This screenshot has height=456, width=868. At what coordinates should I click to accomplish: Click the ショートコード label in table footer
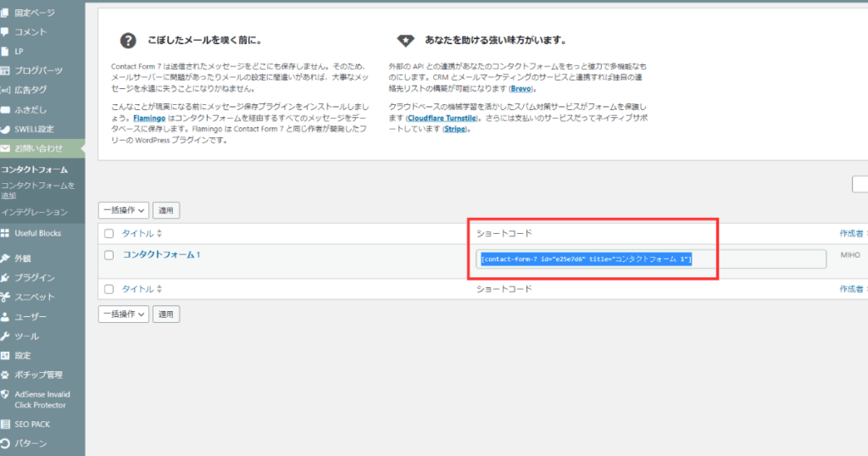coord(504,289)
